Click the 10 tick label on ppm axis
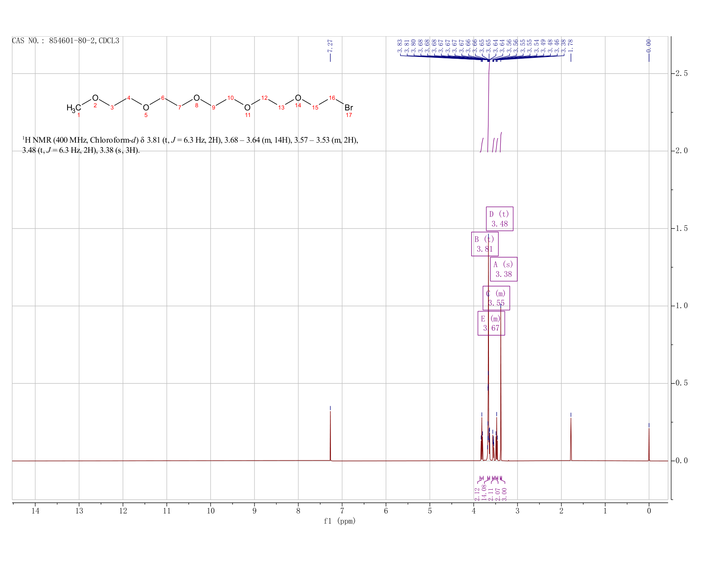This screenshot has width=728, height=563. point(210,510)
